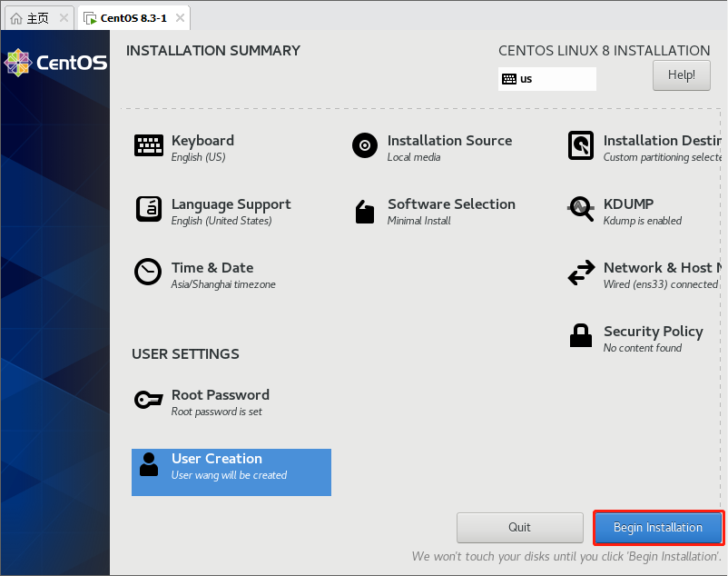Open Time & Date settings
The height and width of the screenshot is (576, 728).
212,268
